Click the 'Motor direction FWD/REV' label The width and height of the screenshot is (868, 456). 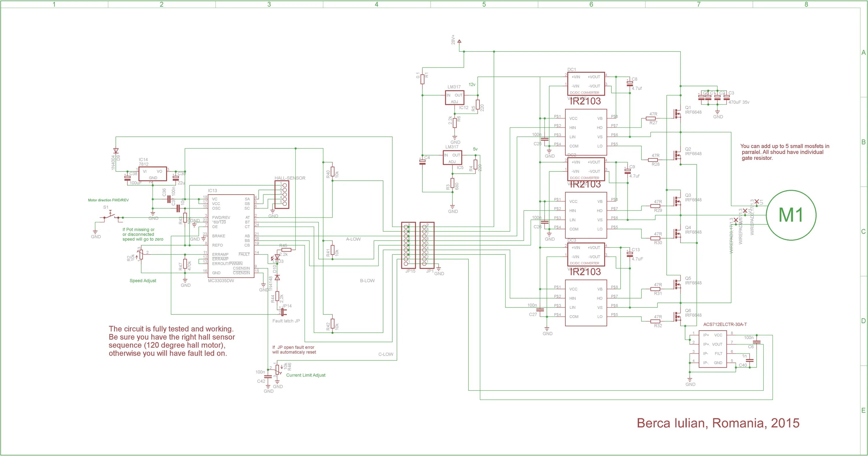point(108,200)
